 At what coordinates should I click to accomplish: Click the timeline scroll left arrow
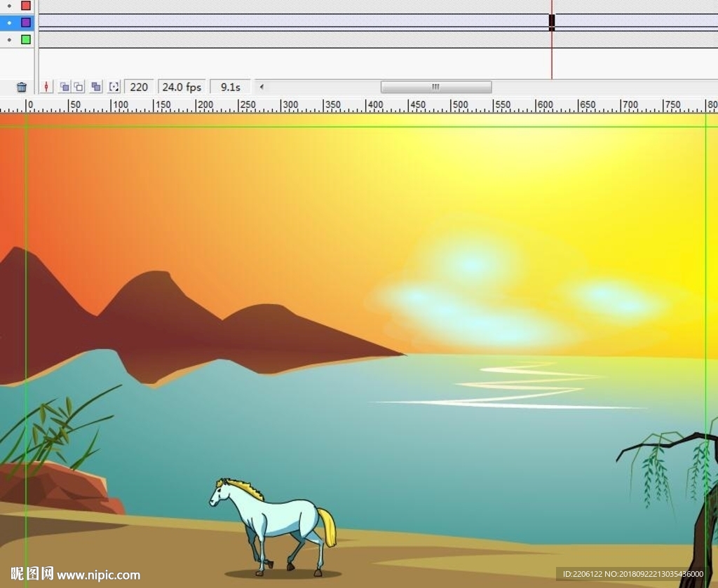pos(262,86)
